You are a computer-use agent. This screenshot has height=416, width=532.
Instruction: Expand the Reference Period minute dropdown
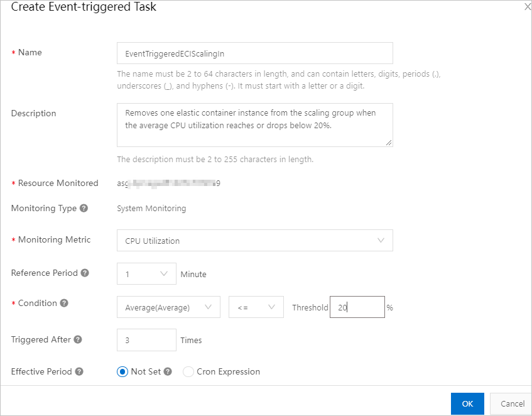tap(146, 273)
